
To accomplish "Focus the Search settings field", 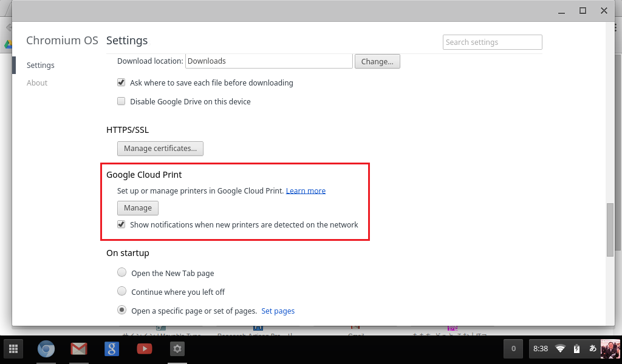I will (x=492, y=42).
